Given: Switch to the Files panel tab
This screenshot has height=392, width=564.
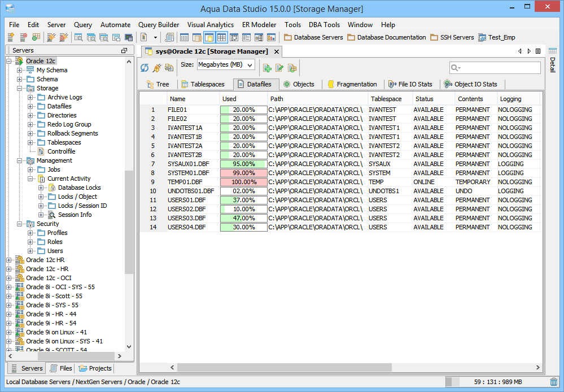Looking at the screenshot, I should (61, 368).
